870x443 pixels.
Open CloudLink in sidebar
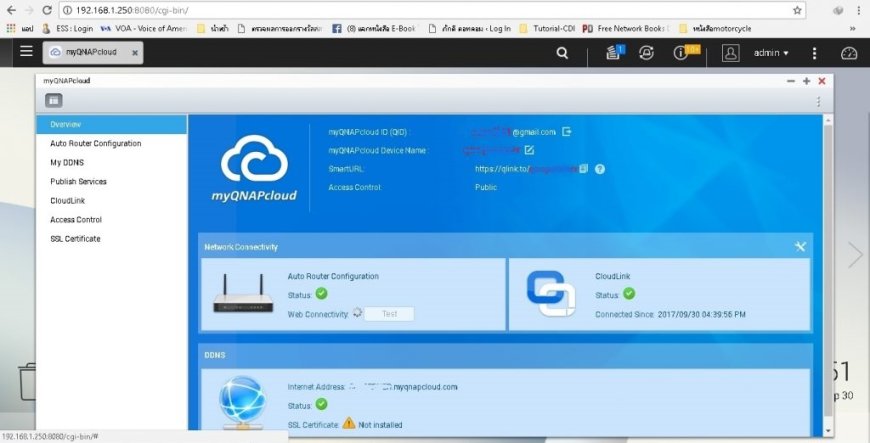click(67, 200)
